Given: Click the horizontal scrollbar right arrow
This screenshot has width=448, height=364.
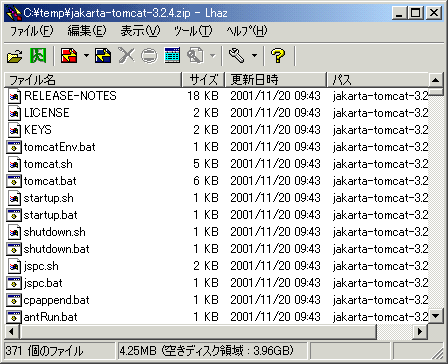Looking at the screenshot, I should coord(420,331).
